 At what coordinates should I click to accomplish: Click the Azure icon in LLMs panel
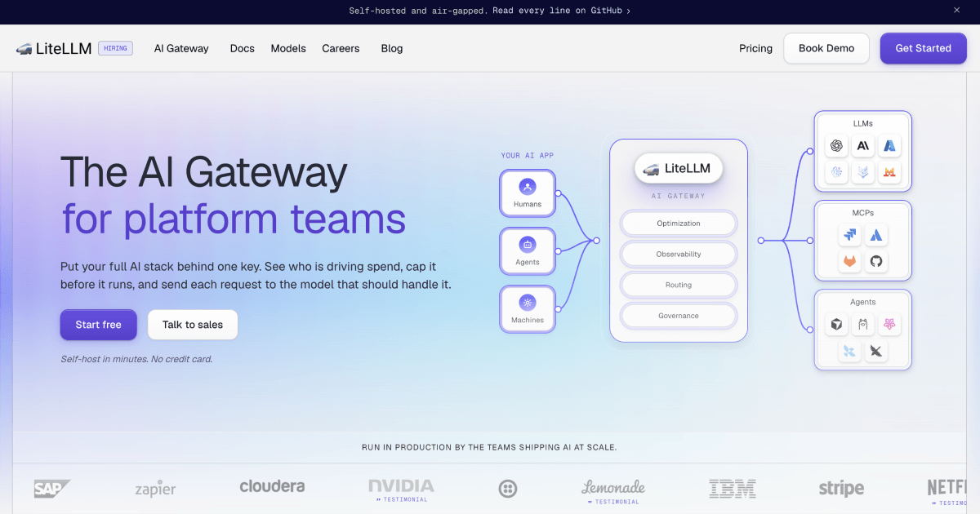pyautogui.click(x=889, y=146)
